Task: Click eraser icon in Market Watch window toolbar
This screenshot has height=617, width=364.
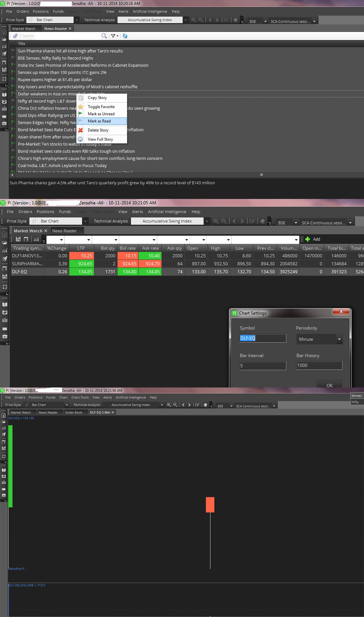Action: (x=262, y=221)
